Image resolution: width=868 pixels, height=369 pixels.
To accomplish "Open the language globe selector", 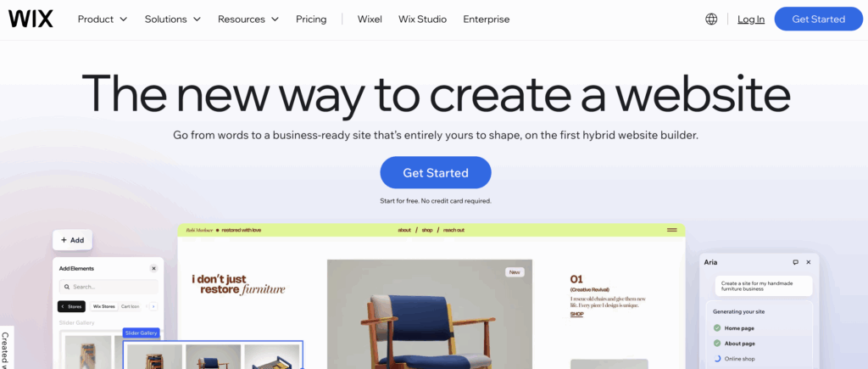I will (x=711, y=19).
